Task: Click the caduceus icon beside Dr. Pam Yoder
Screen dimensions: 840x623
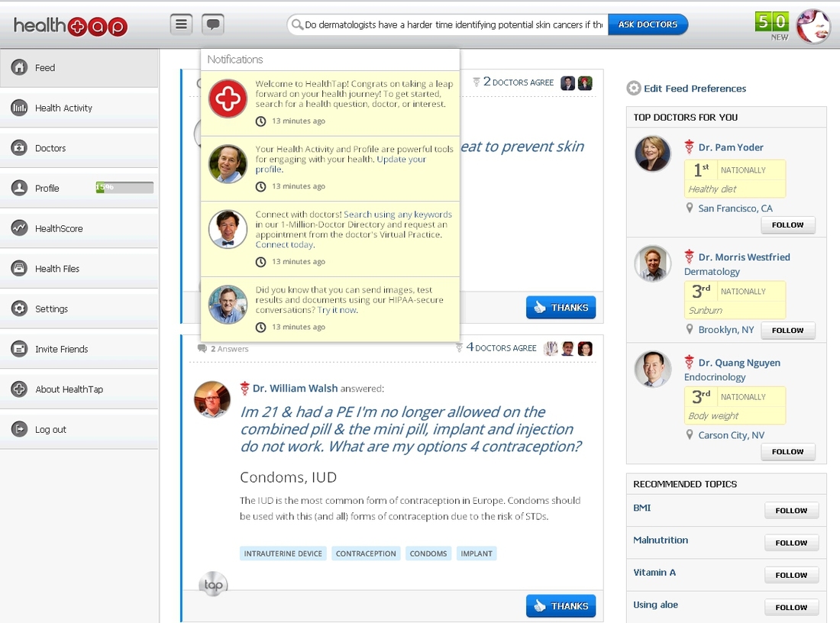Action: pyautogui.click(x=690, y=147)
